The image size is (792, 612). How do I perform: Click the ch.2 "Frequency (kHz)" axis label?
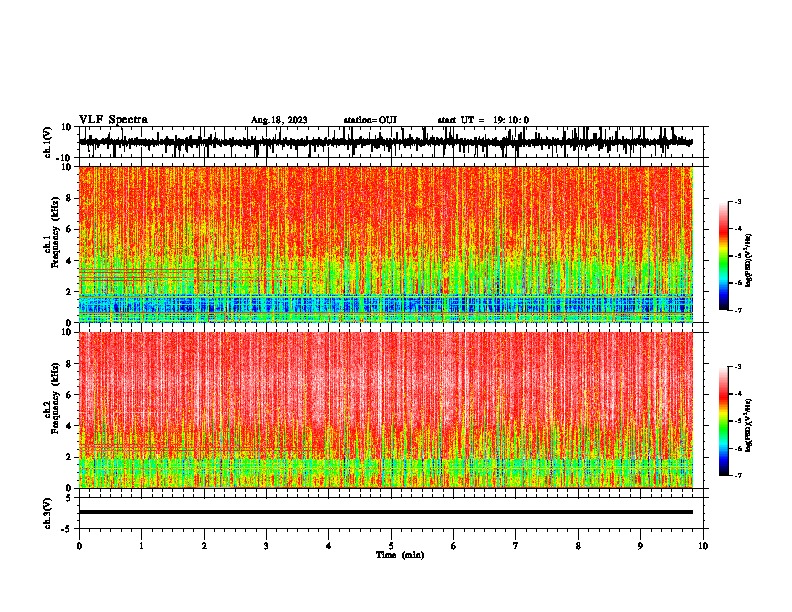pyautogui.click(x=55, y=398)
